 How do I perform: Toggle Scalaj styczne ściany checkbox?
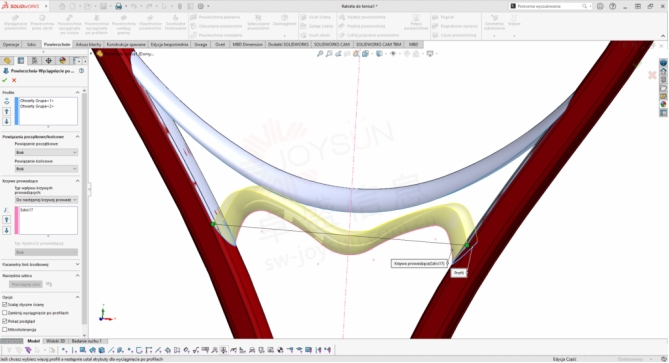coord(5,305)
